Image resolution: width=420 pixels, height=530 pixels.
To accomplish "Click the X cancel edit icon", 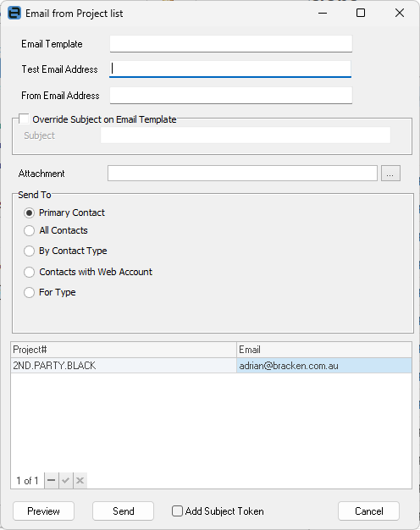I will (x=80, y=480).
